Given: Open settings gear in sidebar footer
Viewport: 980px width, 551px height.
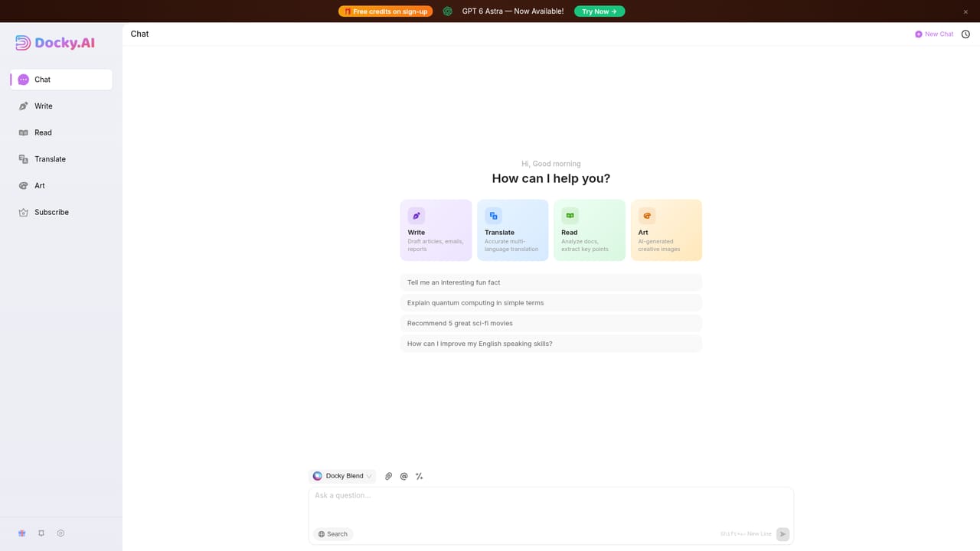Looking at the screenshot, I should pos(60,533).
